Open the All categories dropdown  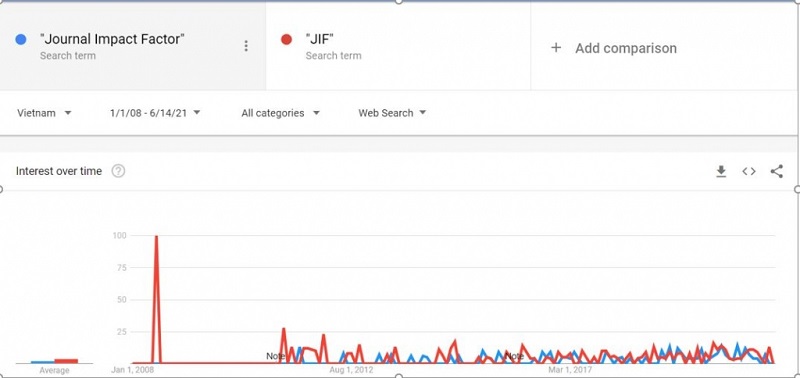(x=280, y=113)
